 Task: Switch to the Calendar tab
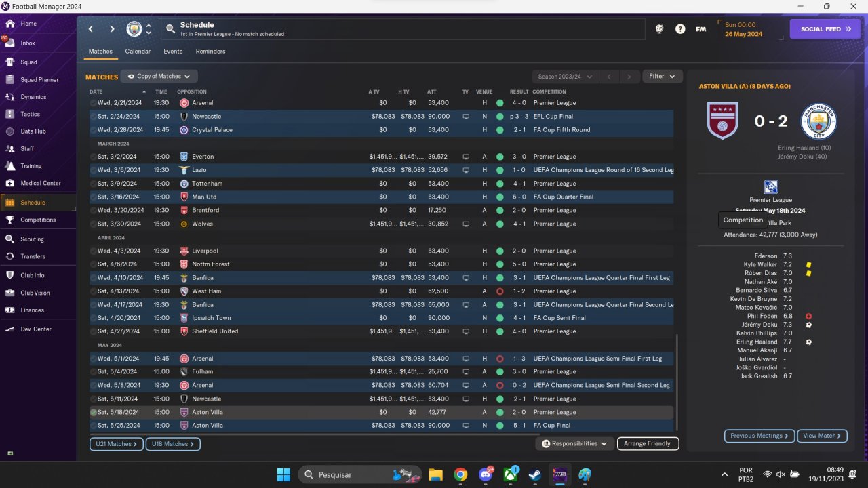[x=138, y=52]
